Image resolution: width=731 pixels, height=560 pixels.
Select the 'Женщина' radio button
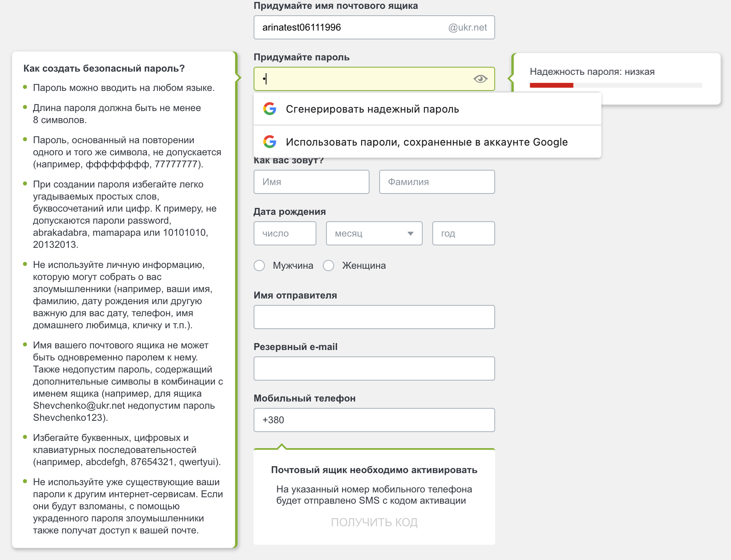pyautogui.click(x=329, y=266)
